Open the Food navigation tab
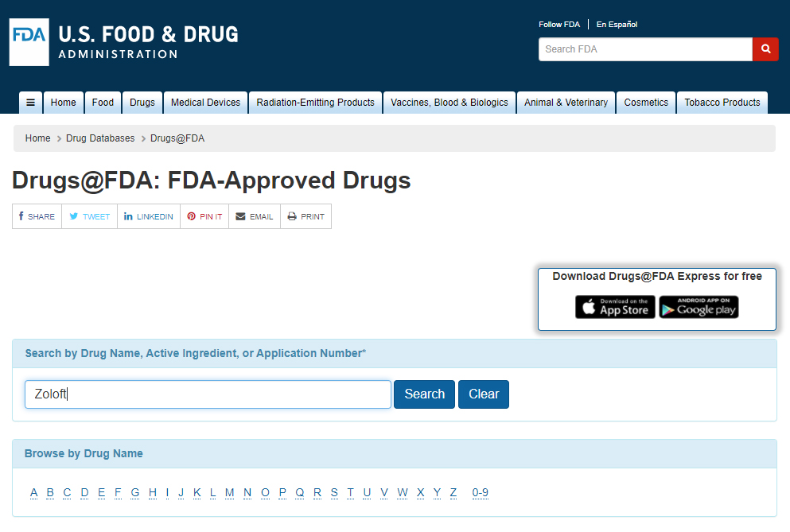This screenshot has width=790, height=532. click(103, 103)
